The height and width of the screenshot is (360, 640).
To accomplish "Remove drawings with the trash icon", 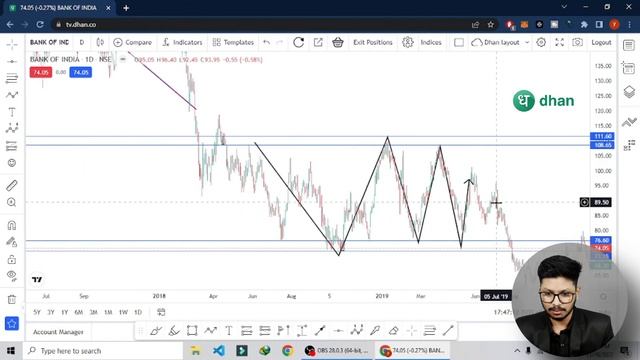I will pyautogui.click(x=12, y=299).
